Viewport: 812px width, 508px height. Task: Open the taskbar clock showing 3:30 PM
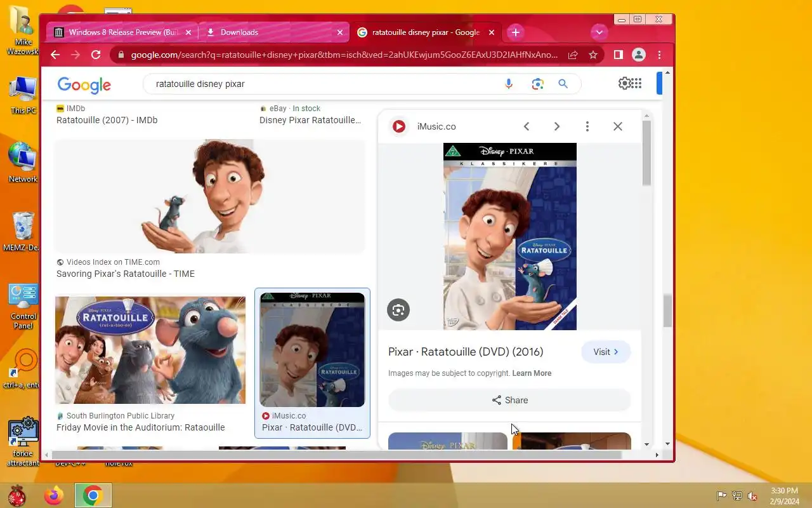click(x=785, y=496)
